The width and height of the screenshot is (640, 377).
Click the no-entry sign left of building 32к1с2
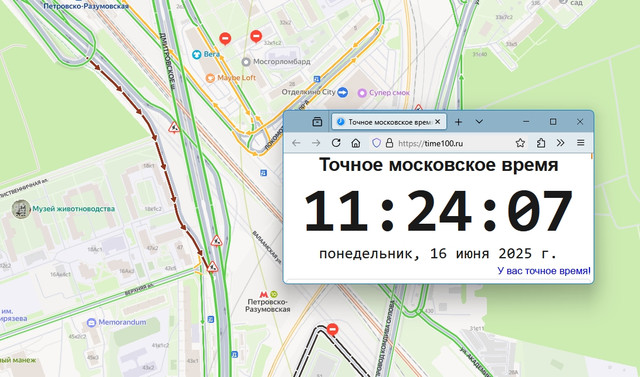tap(225, 39)
